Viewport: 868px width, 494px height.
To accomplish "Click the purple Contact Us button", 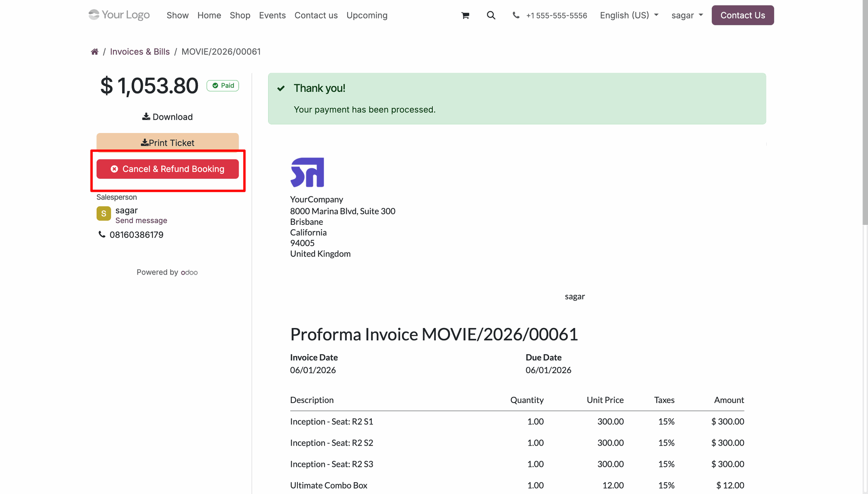I will [x=742, y=15].
